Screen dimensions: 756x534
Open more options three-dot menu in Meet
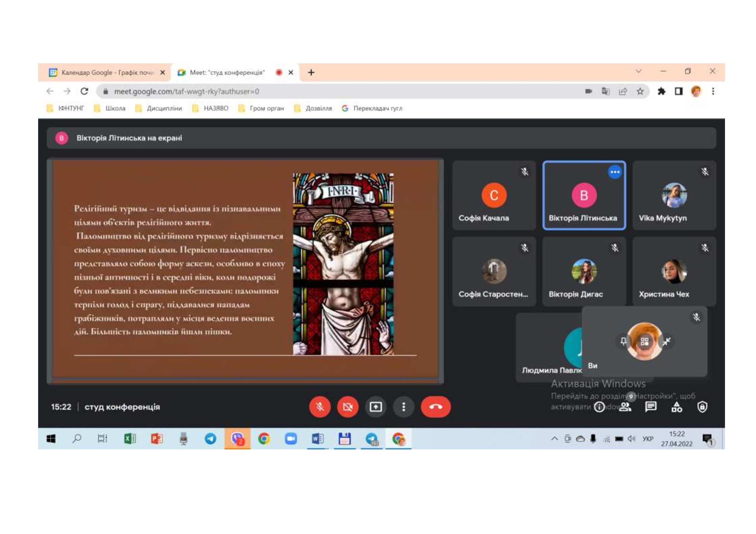click(403, 407)
